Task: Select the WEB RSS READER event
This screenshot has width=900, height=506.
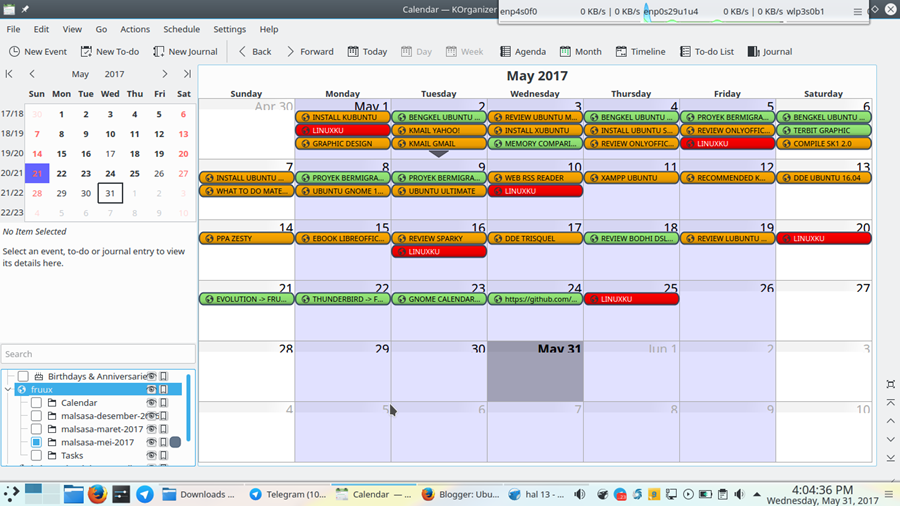Action: pyautogui.click(x=535, y=178)
